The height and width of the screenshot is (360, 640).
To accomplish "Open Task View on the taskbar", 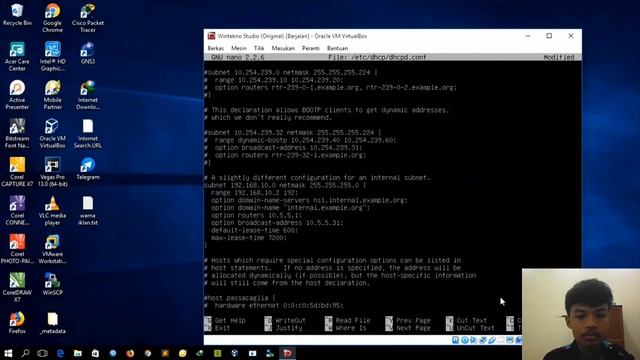I will (42, 353).
